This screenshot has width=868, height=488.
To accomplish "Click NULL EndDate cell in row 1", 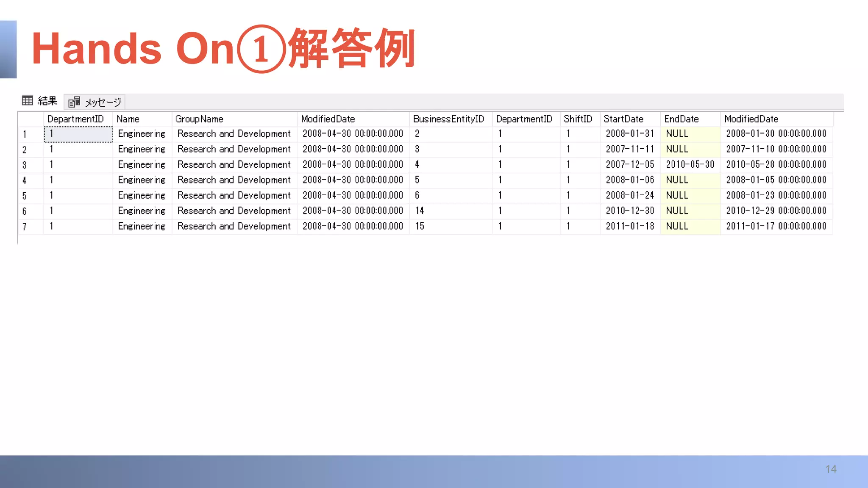I will click(x=690, y=133).
